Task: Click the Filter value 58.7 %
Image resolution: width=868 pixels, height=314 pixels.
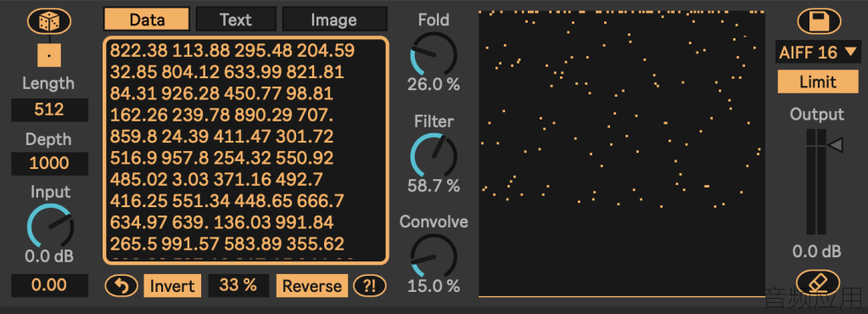Action: 434,186
